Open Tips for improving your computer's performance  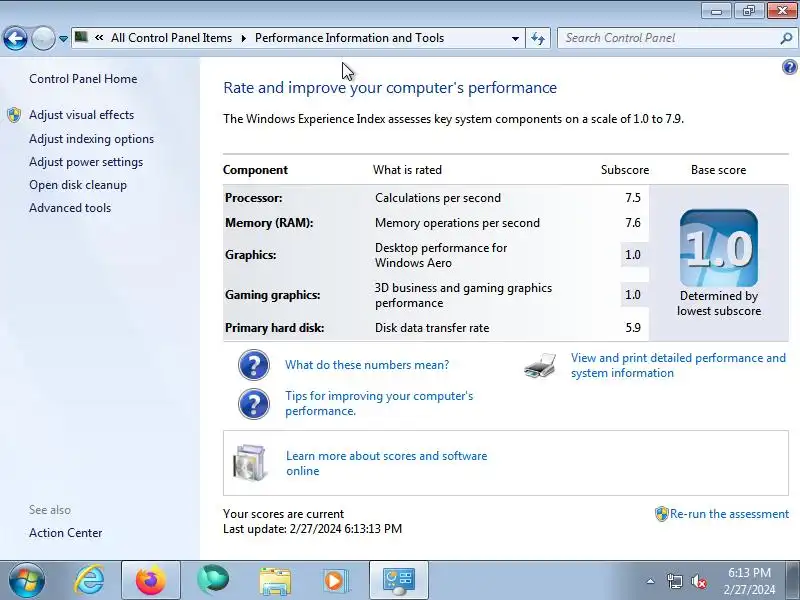(x=379, y=404)
